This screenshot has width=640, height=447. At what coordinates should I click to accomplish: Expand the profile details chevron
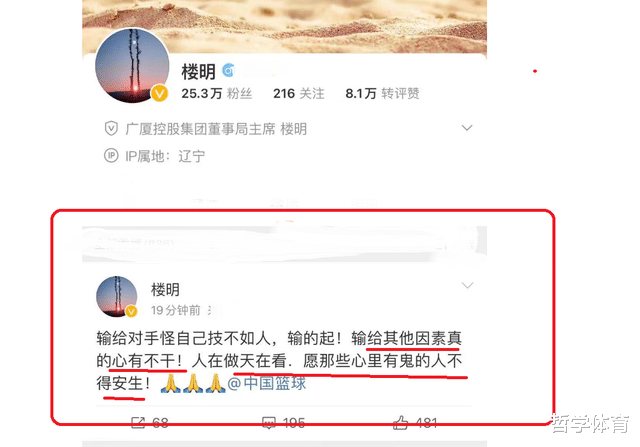(x=467, y=128)
